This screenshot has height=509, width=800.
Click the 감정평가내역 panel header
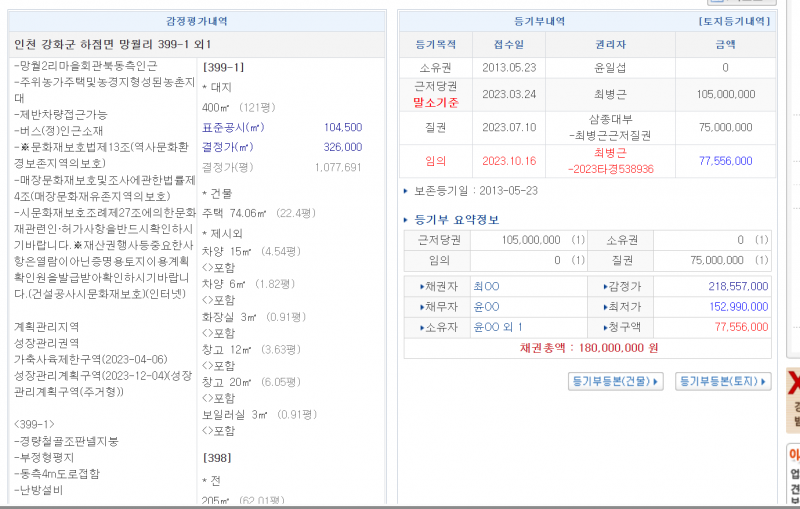coord(196,21)
